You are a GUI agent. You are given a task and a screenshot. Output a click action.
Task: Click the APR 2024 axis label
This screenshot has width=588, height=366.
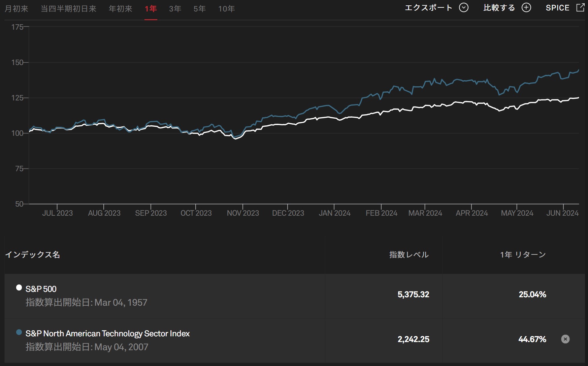click(471, 213)
